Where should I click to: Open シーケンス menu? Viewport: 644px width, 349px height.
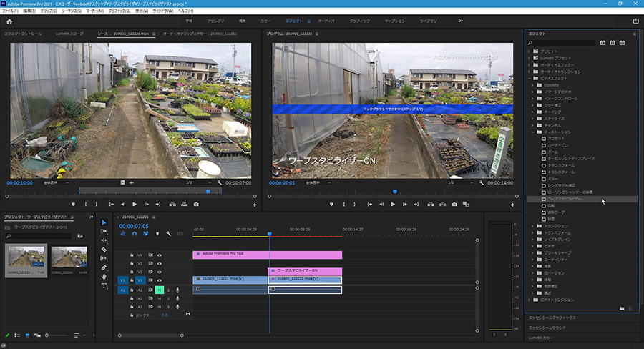(x=72, y=11)
